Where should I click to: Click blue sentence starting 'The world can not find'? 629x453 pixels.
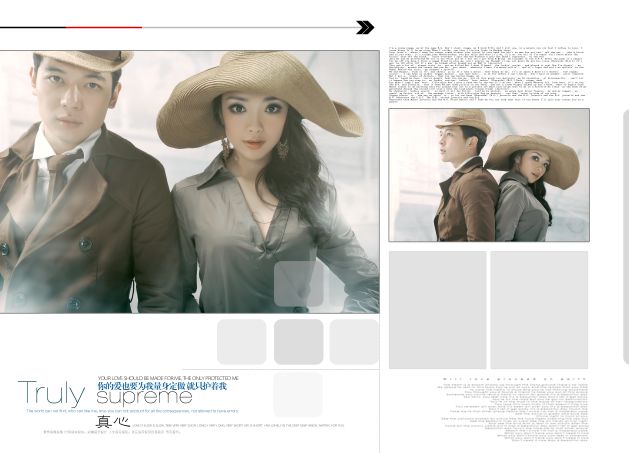(132, 411)
